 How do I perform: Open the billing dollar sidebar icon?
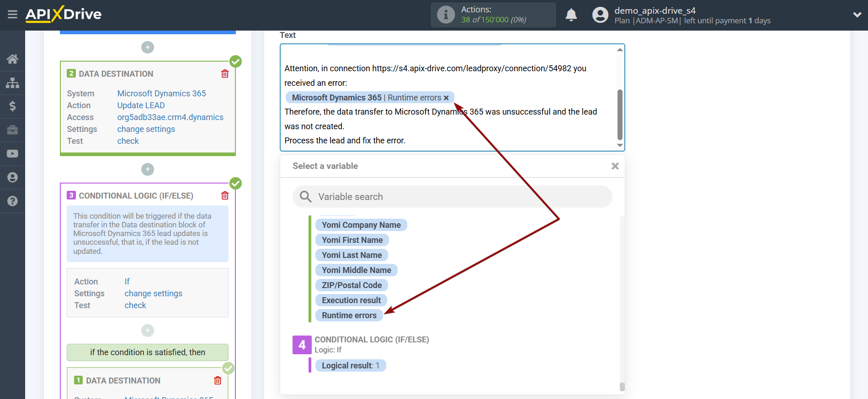[x=12, y=106]
